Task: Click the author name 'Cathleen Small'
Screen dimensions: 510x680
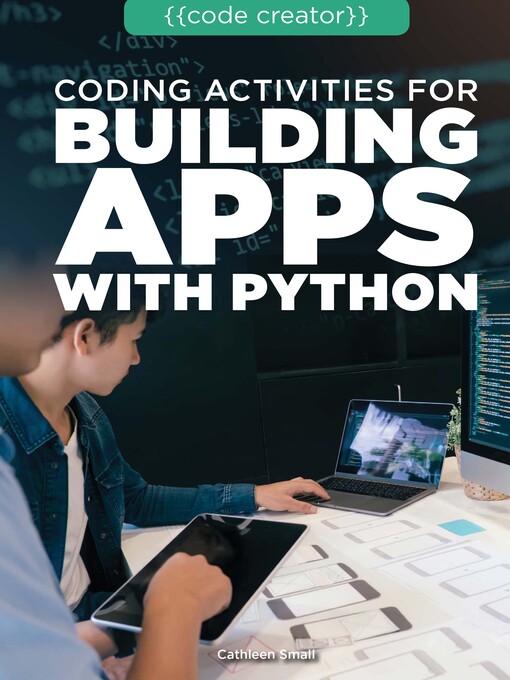Action: 266,654
